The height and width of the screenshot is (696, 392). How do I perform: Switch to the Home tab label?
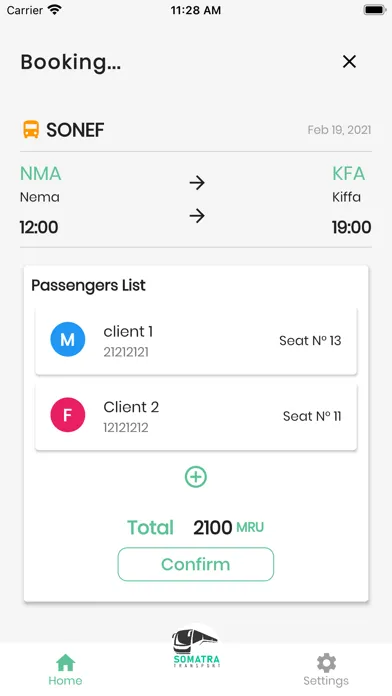click(65, 680)
